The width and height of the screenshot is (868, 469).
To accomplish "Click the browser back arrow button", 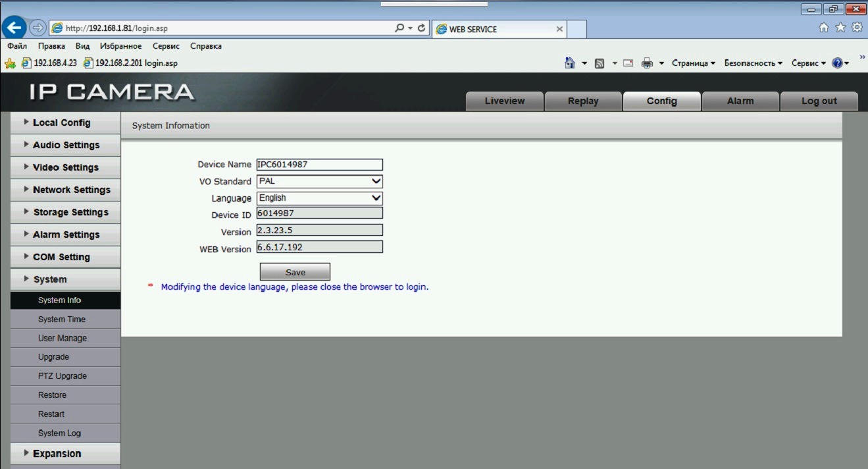I will 14,28.
